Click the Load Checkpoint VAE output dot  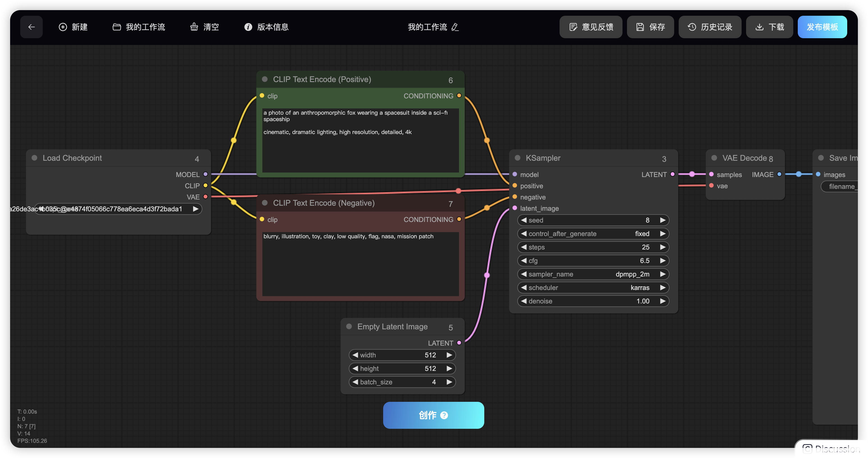[206, 197]
